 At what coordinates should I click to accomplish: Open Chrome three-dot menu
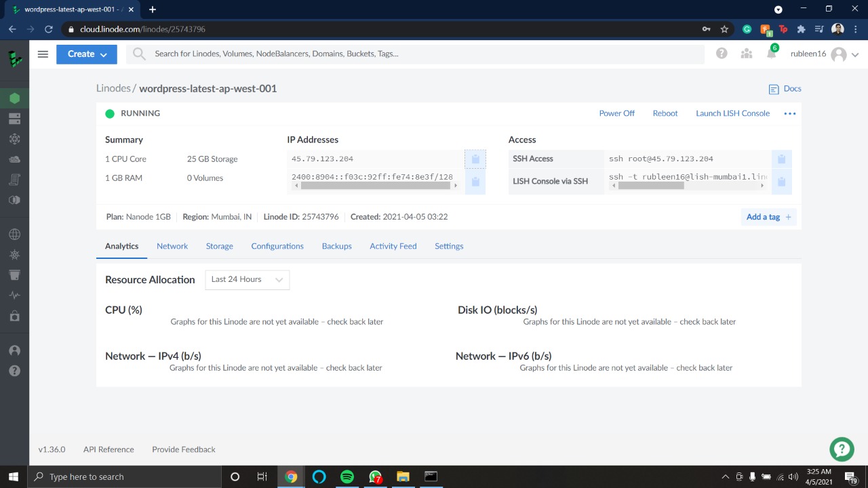(x=855, y=29)
